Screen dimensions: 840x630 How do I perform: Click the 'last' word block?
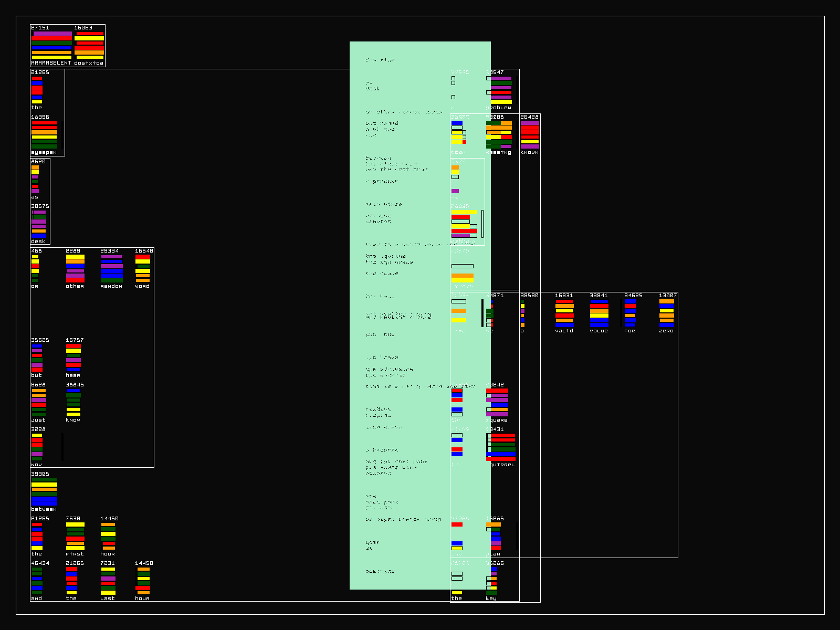(x=108, y=581)
